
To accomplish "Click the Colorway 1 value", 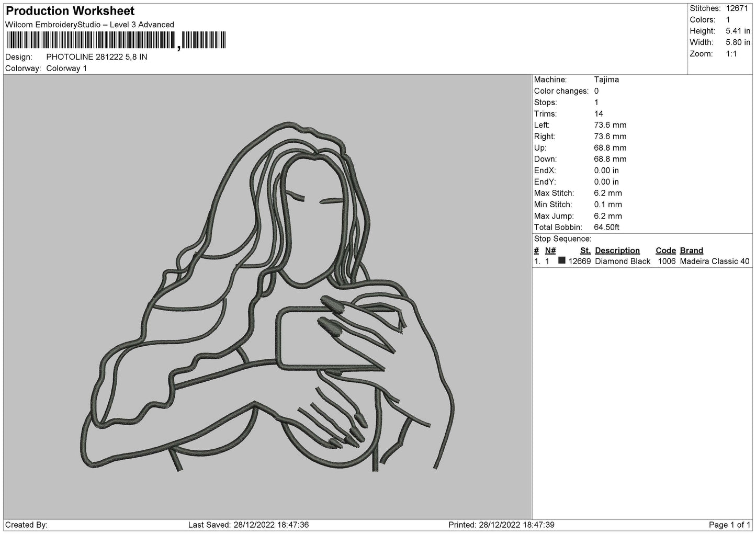I will (66, 69).
